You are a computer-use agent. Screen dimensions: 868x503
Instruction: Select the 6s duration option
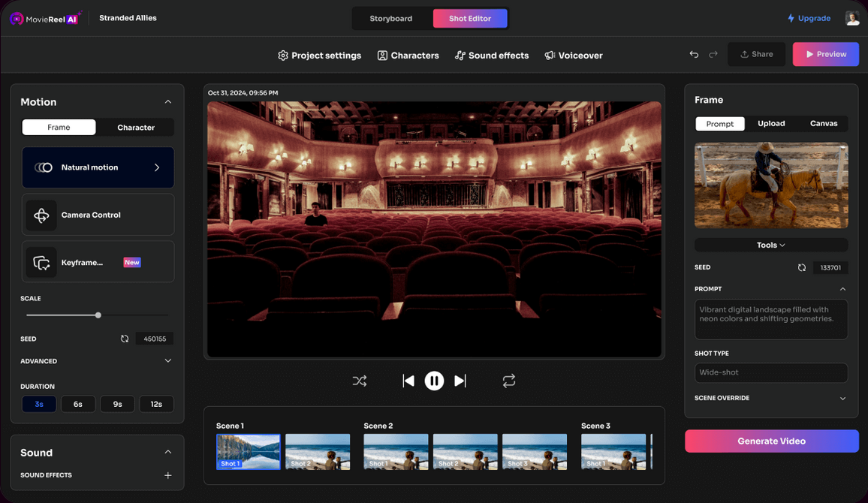(x=78, y=404)
